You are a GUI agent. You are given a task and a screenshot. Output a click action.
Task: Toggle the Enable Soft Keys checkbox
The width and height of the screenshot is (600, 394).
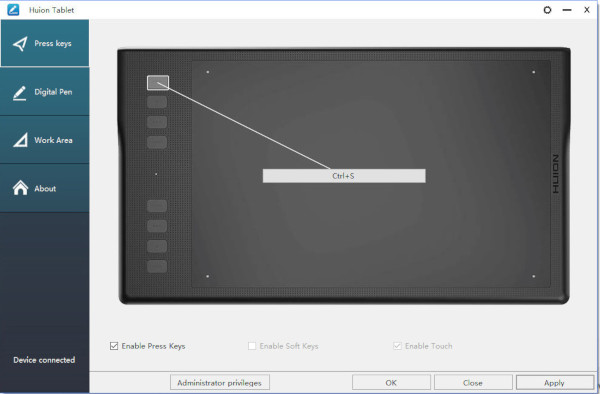[x=252, y=346]
